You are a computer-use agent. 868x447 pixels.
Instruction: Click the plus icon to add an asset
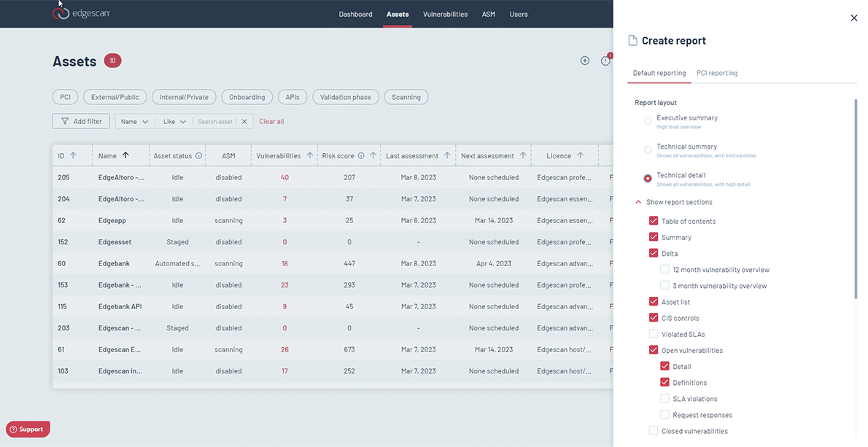[584, 61]
